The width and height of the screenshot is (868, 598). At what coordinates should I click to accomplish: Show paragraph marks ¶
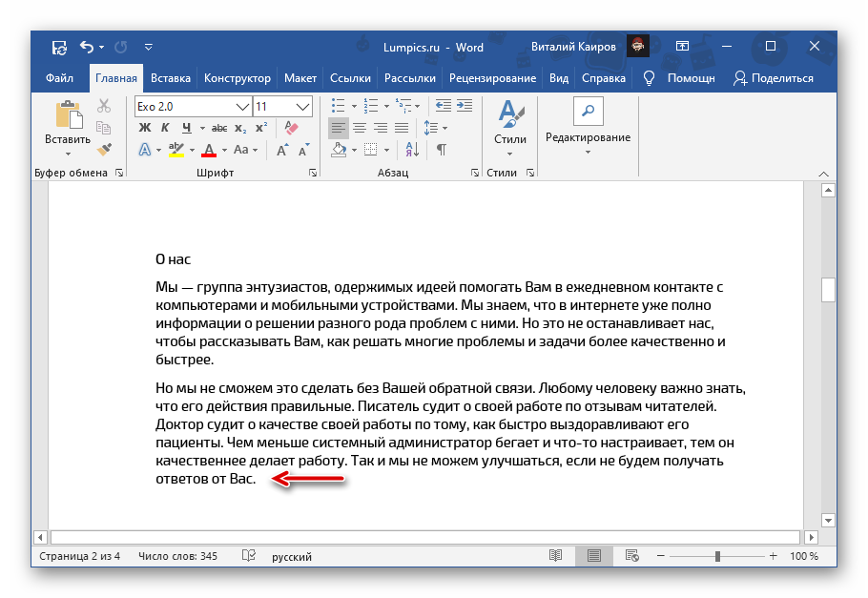pyautogui.click(x=442, y=150)
